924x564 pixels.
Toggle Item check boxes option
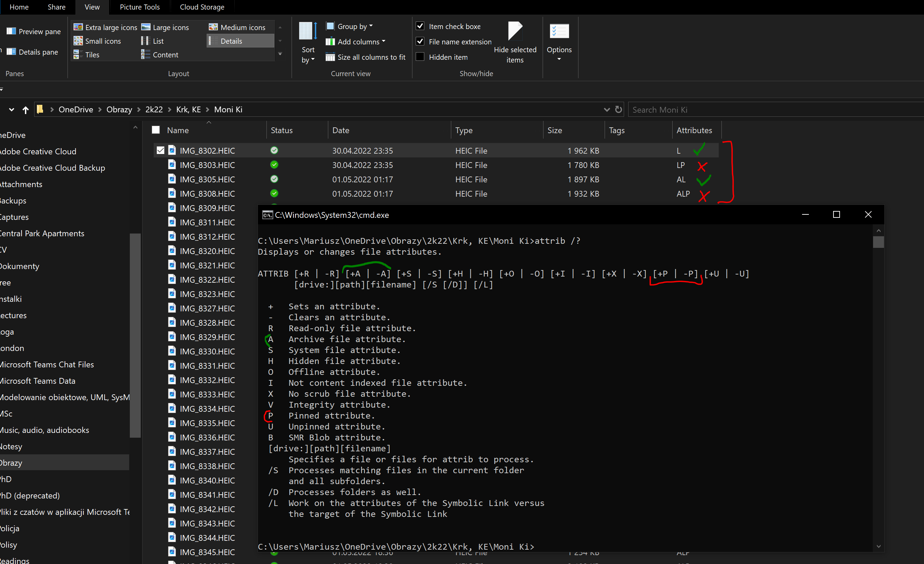pyautogui.click(x=420, y=26)
